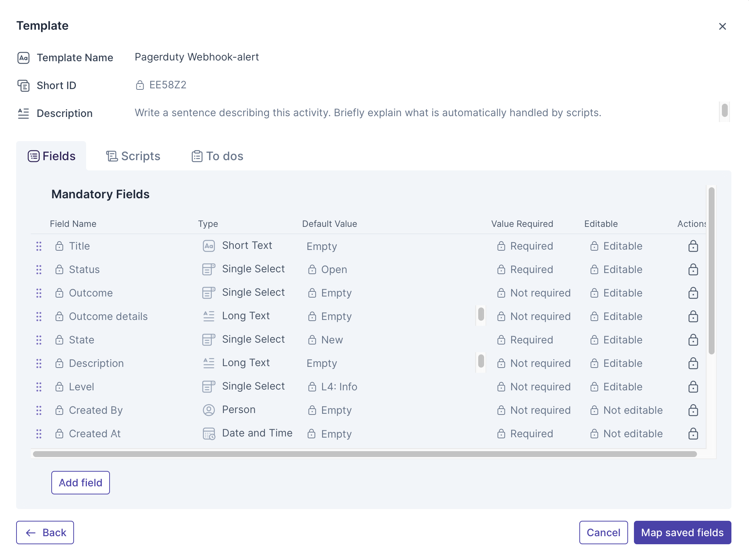Click the horizontal scrollbar under fields table
Image resolution: width=749 pixels, height=560 pixels.
point(365,454)
